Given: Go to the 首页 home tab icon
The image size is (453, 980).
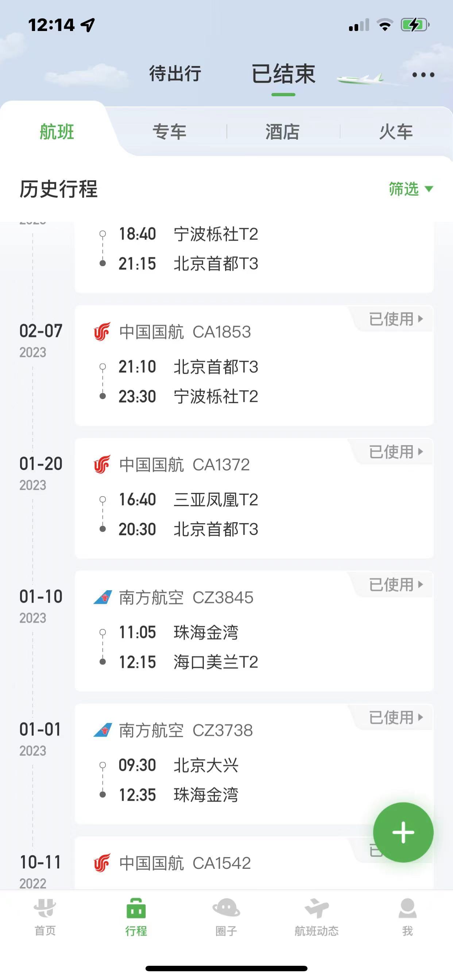Looking at the screenshot, I should [45, 909].
